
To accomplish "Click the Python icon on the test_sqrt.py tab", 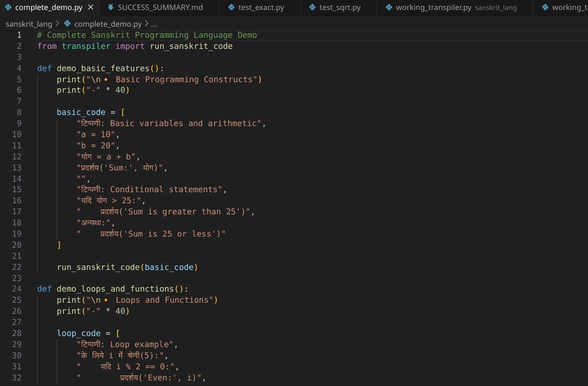I will click(x=312, y=7).
